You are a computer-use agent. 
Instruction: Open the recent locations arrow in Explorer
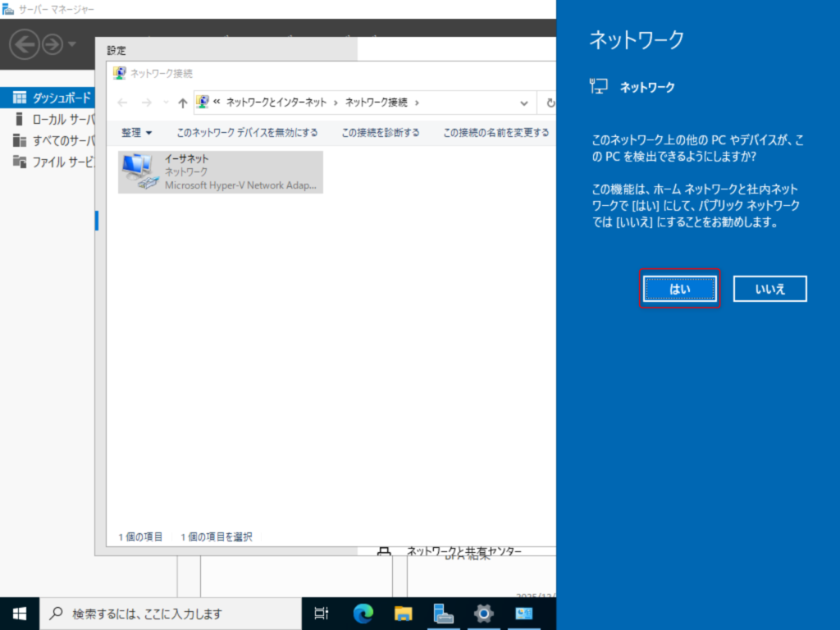(166, 103)
